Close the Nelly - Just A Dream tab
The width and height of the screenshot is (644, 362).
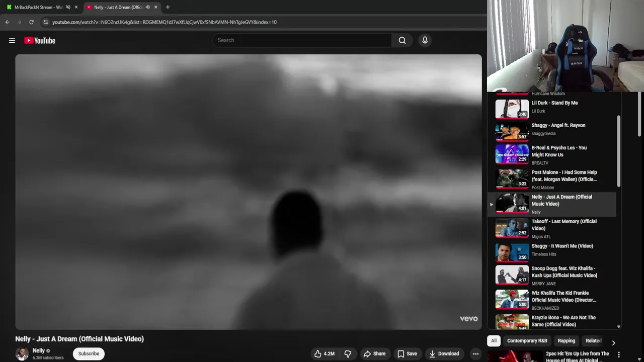[x=155, y=7]
